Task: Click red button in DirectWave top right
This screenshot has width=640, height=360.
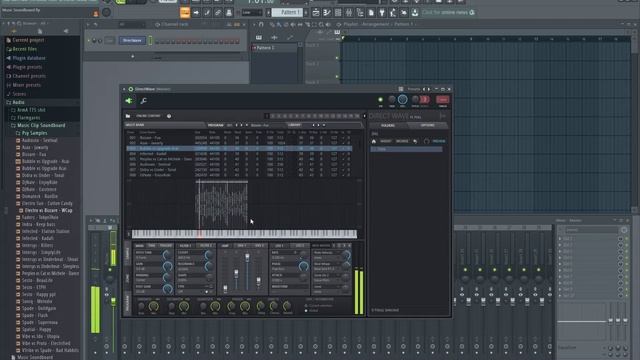Action: pyautogui.click(x=442, y=99)
